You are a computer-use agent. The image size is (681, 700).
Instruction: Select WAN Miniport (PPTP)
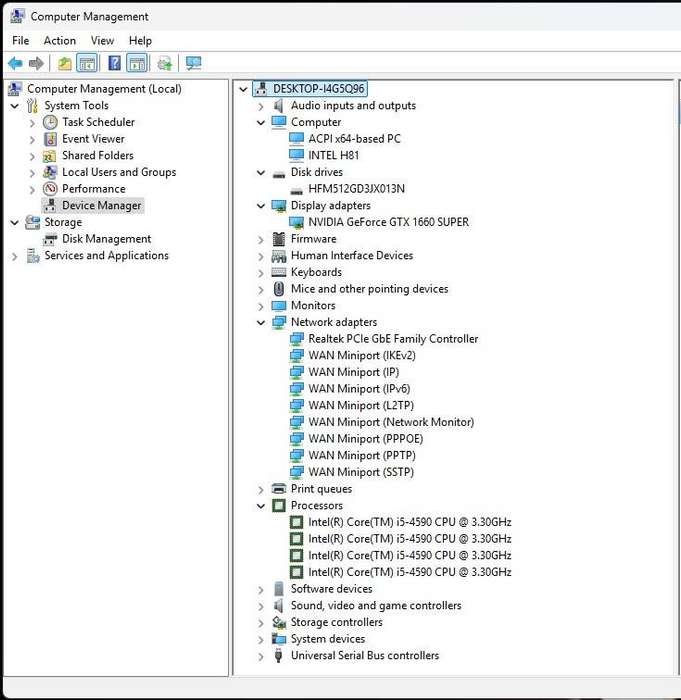click(362, 455)
